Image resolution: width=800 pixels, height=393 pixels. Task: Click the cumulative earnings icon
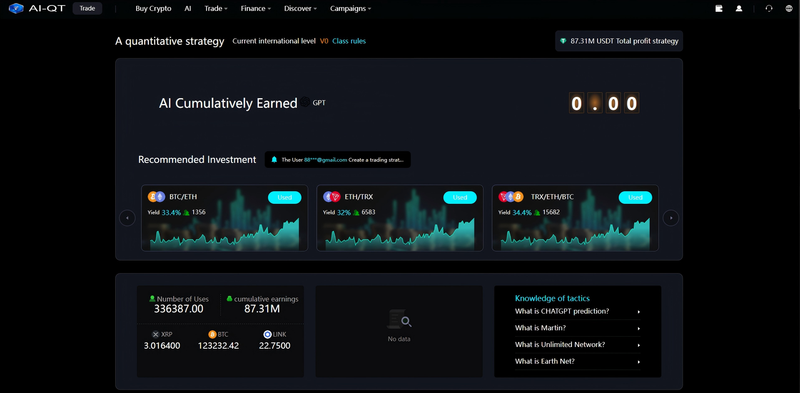click(230, 299)
